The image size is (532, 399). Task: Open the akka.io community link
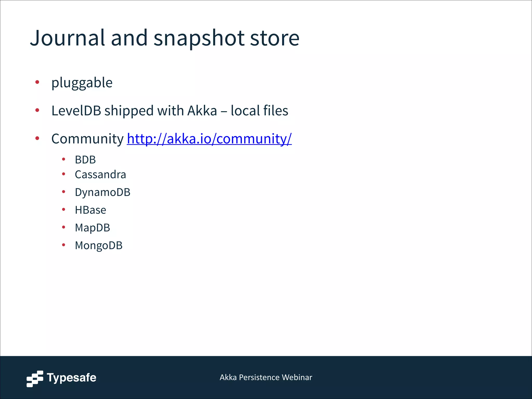point(209,139)
